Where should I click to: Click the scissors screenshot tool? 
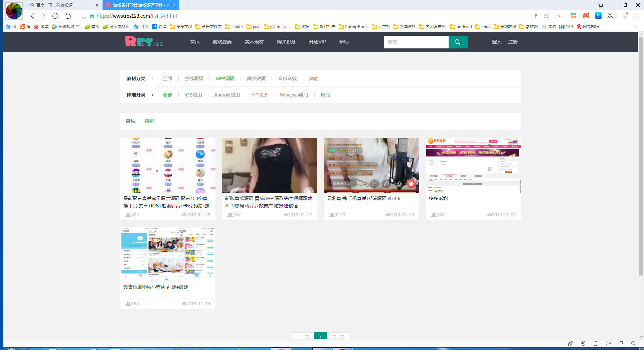click(610, 16)
